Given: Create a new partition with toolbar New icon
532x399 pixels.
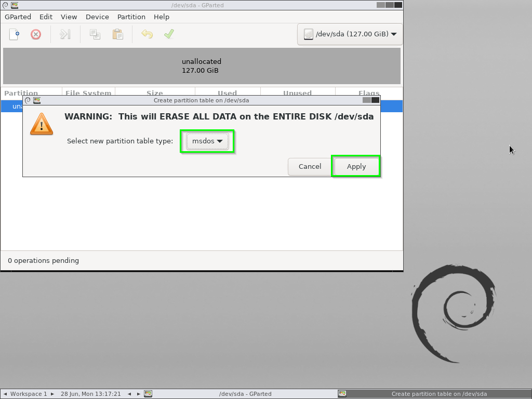Looking at the screenshot, I should tap(14, 34).
